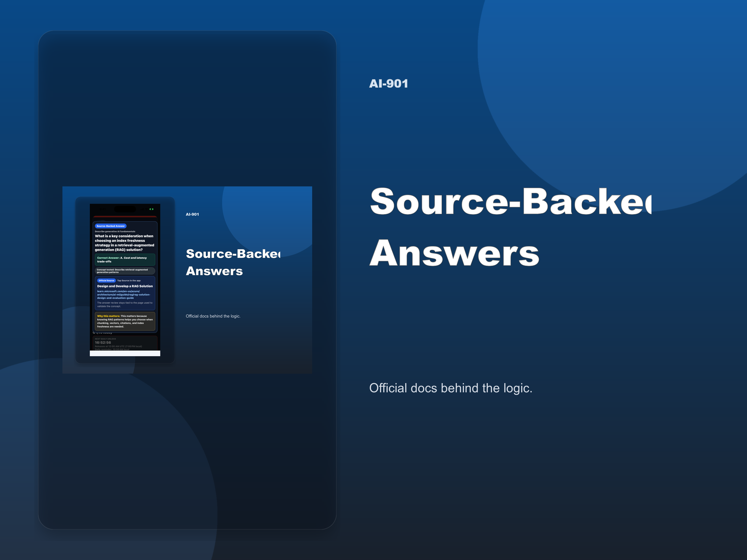Select the "Design and Develop a RAG Solution" title
747x560 pixels.
coord(125,286)
